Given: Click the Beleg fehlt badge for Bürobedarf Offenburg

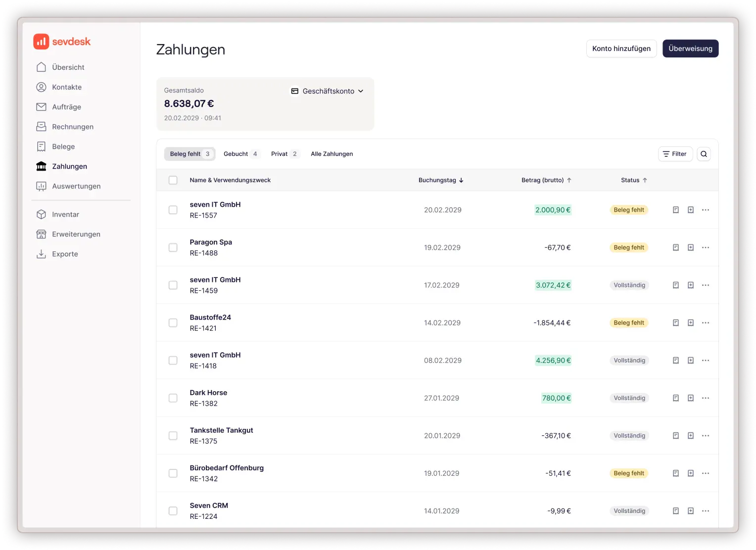Looking at the screenshot, I should [x=629, y=473].
